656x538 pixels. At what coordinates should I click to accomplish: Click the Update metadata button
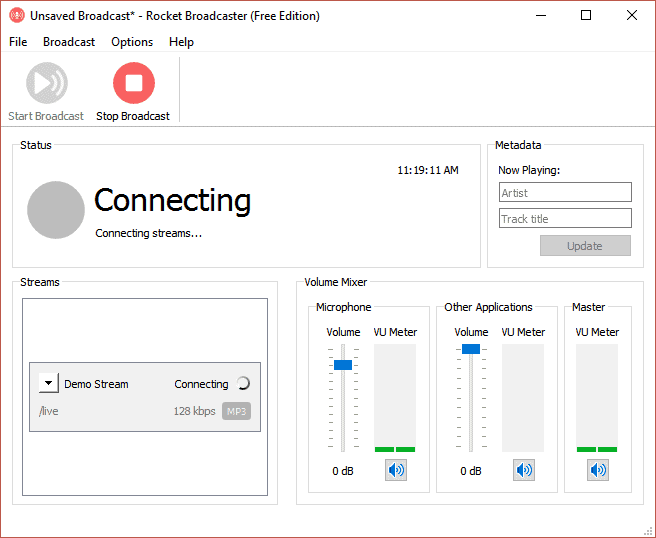[585, 246]
